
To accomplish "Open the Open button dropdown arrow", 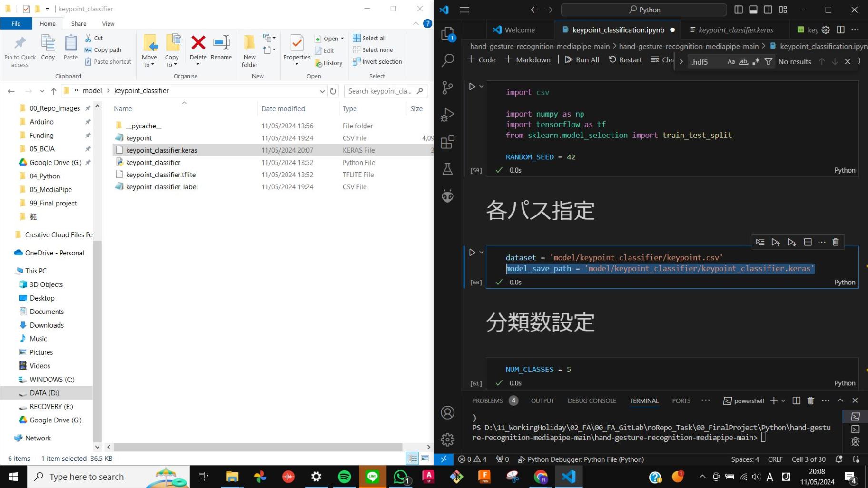I will [x=342, y=39].
